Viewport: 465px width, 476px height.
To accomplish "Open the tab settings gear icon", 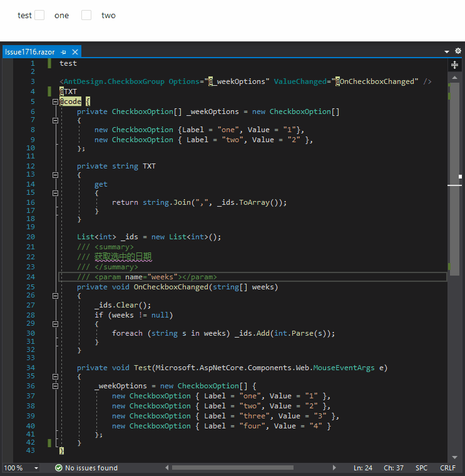I will pos(458,51).
